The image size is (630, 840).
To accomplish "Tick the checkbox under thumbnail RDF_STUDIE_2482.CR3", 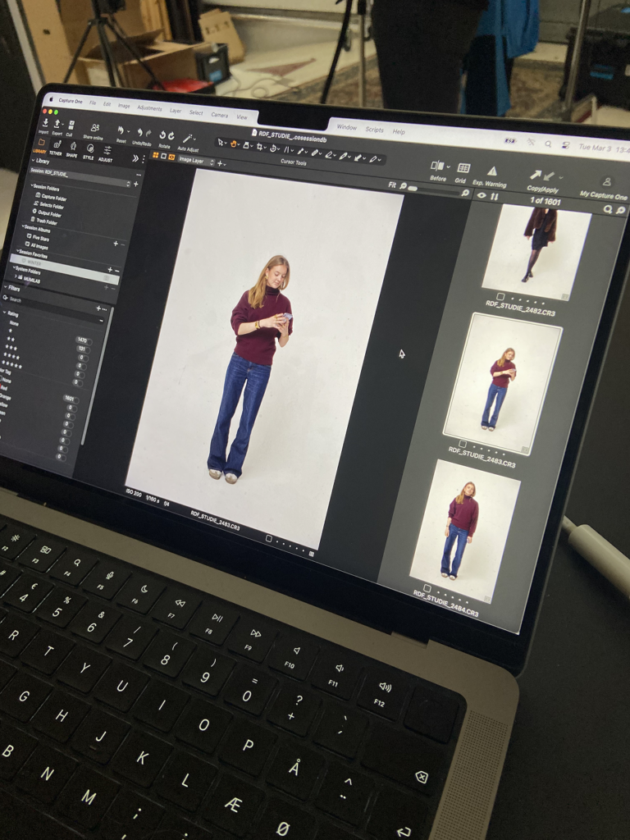I will coord(500,296).
